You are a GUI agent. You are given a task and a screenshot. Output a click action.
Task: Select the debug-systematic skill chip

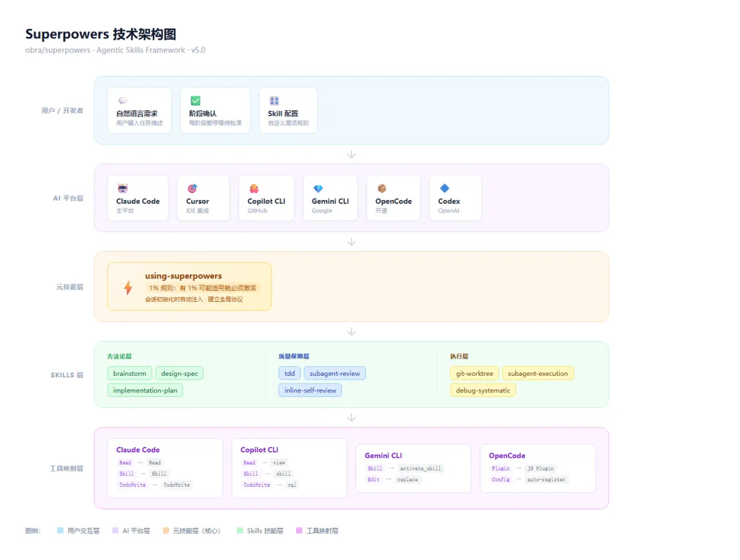(x=483, y=390)
